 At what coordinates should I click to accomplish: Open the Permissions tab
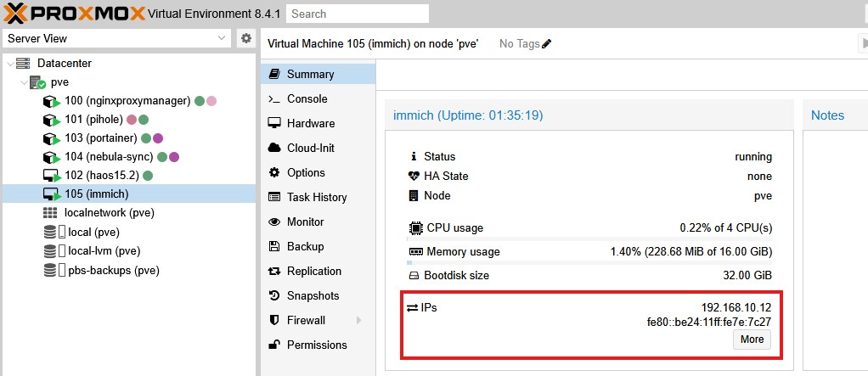coord(318,345)
